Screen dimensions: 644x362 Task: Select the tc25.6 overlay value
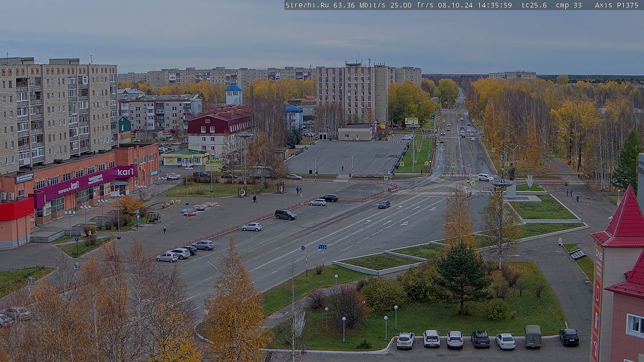coord(534,5)
